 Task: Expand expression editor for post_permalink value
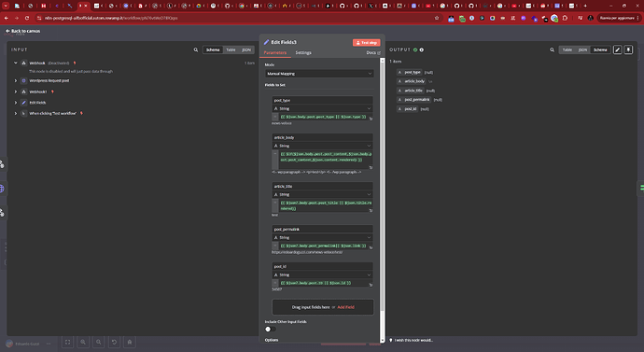pos(371,247)
